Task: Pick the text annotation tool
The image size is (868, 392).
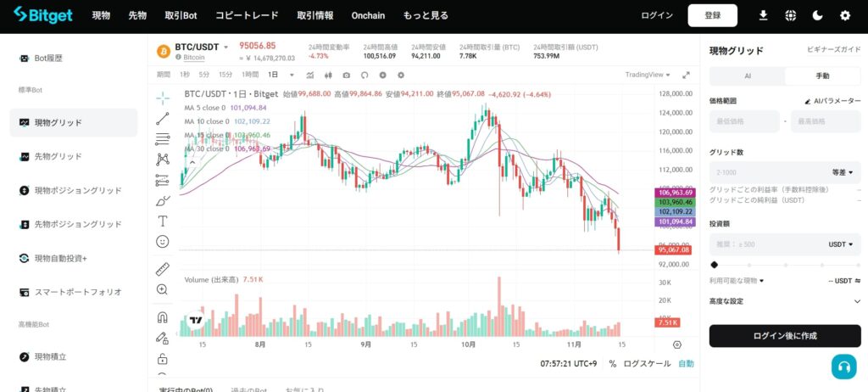Action: tap(163, 221)
